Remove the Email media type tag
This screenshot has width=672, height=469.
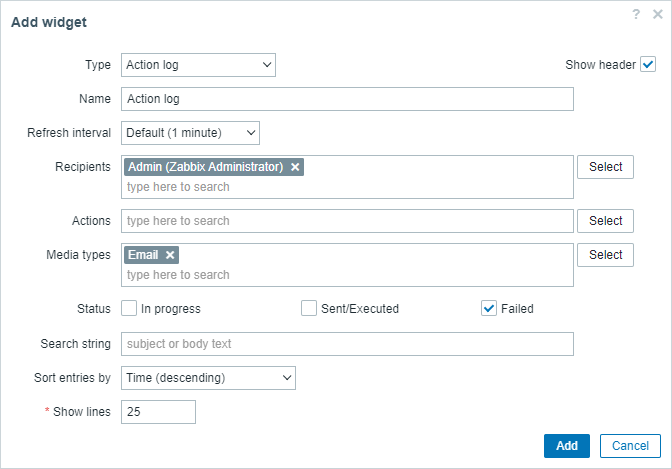pos(170,255)
